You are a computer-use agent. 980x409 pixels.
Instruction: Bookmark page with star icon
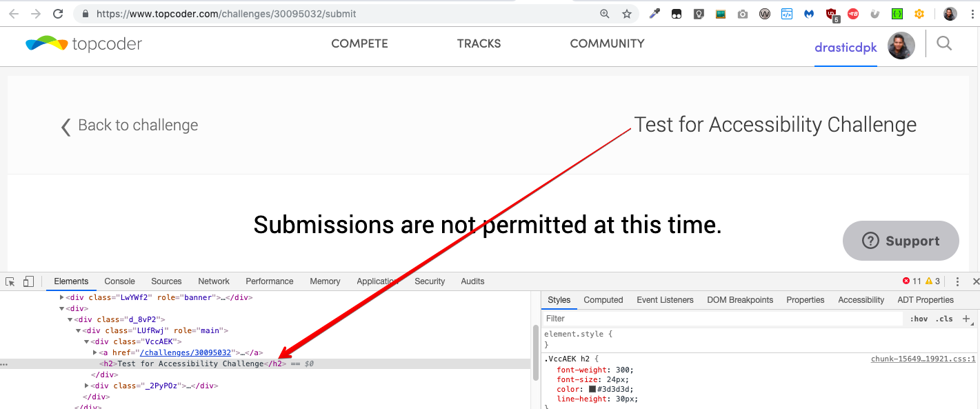[627, 14]
